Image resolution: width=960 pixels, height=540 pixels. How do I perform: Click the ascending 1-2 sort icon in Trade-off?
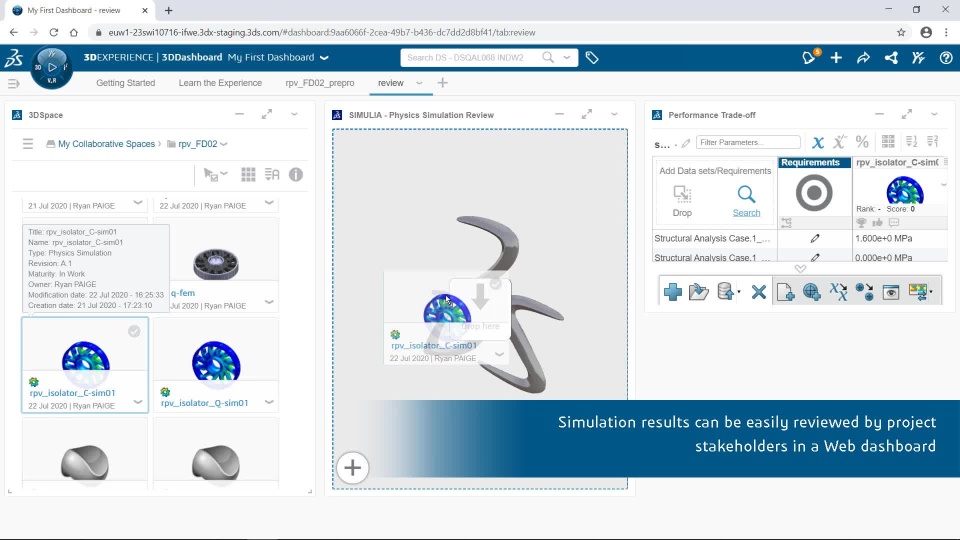912,141
